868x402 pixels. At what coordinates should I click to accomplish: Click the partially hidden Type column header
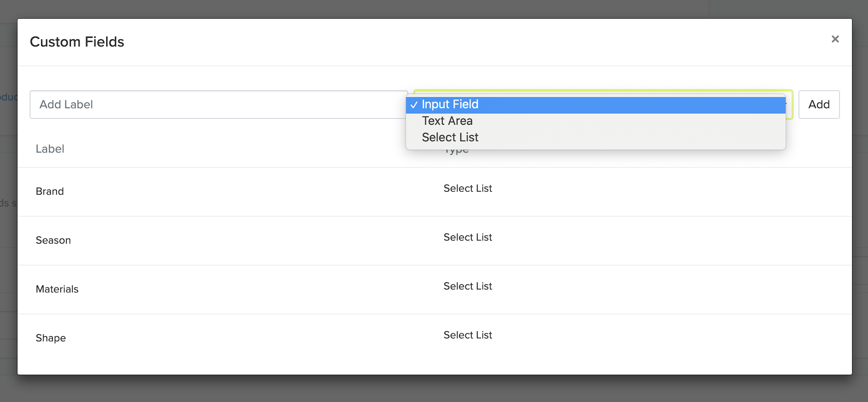(x=457, y=152)
